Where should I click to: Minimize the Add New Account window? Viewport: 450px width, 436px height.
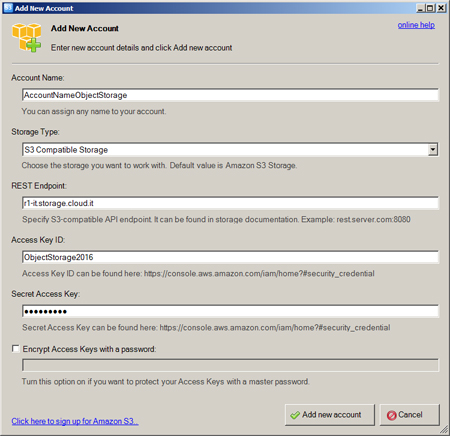coord(421,8)
